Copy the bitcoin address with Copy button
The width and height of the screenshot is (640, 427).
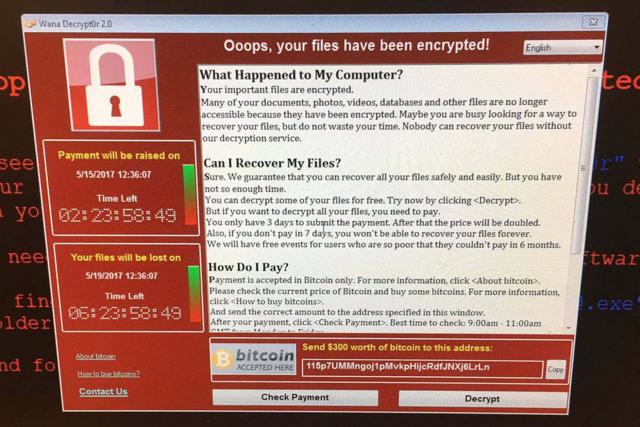pos(555,369)
